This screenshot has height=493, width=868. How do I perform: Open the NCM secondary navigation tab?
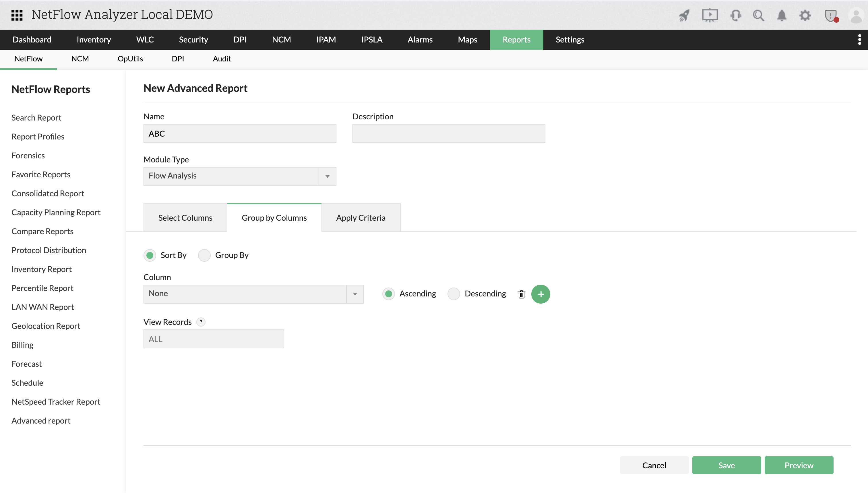tap(80, 59)
